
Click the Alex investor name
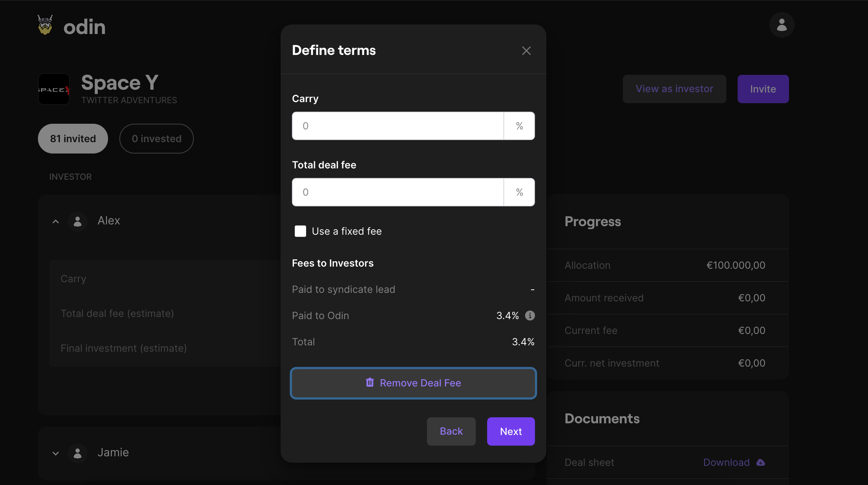[109, 221]
